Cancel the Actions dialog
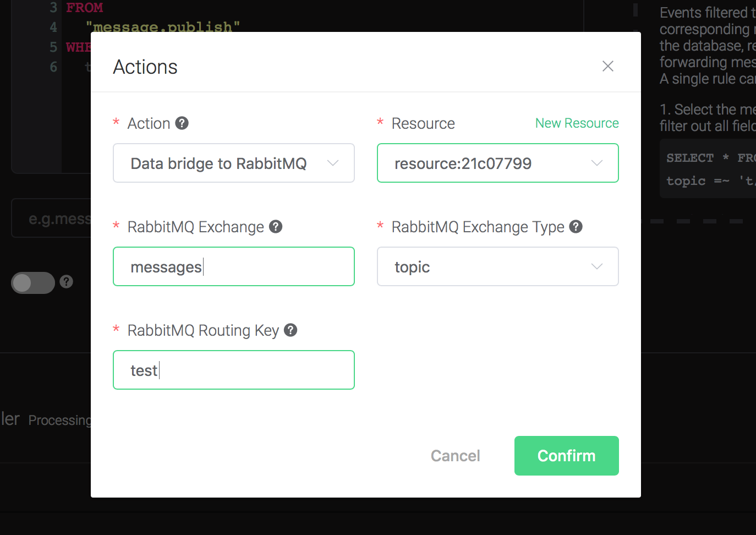 tap(455, 456)
